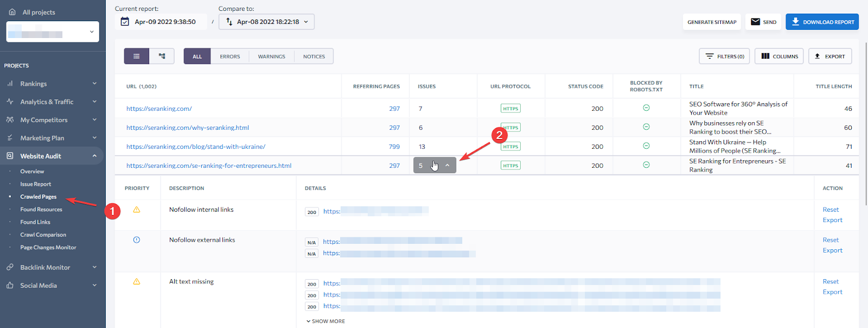Click the Rankings bar chart icon
The height and width of the screenshot is (328, 868).
10,84
